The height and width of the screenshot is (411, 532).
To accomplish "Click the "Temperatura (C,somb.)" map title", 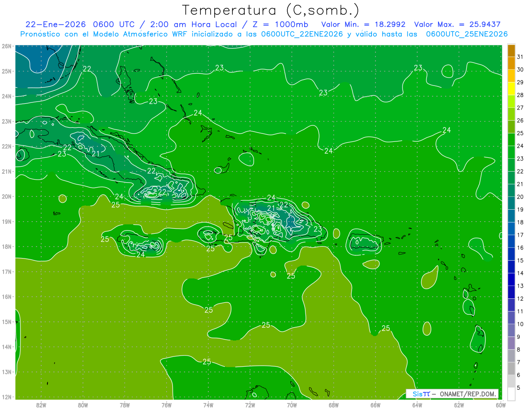I will click(x=271, y=10).
